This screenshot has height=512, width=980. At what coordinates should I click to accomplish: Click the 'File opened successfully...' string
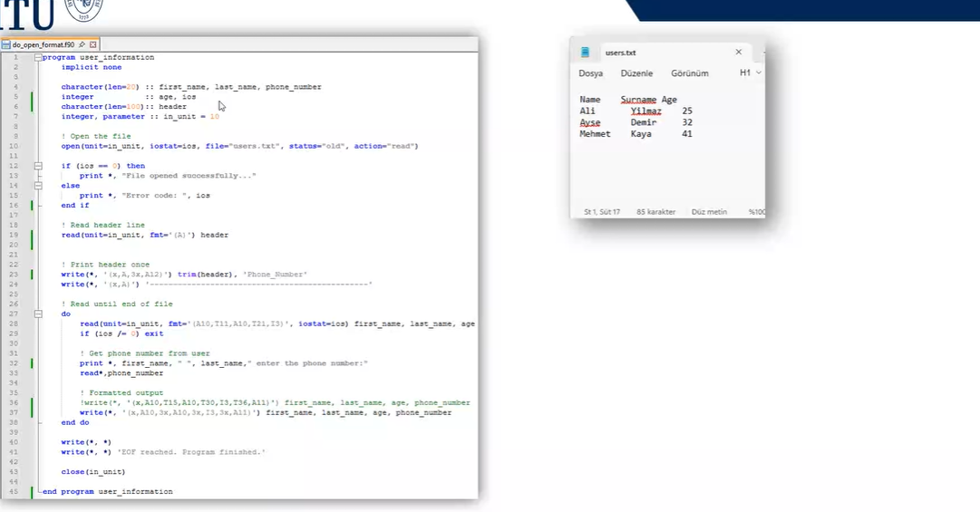tap(189, 176)
